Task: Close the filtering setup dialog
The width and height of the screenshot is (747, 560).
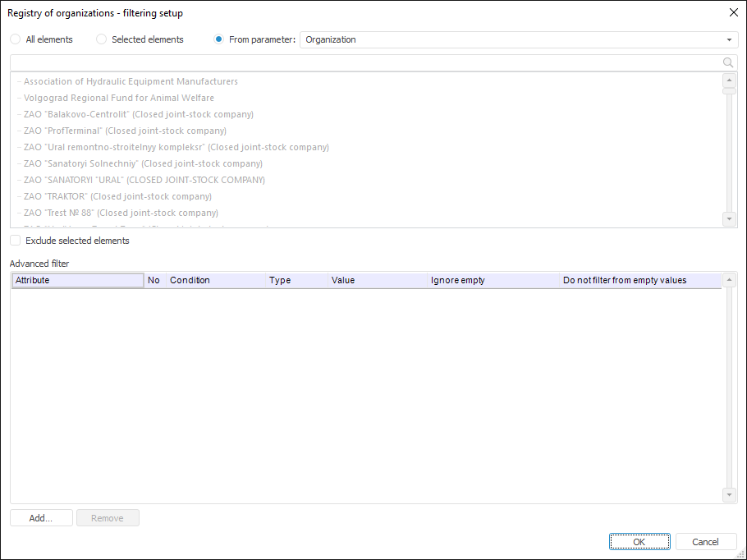Action: click(x=733, y=12)
